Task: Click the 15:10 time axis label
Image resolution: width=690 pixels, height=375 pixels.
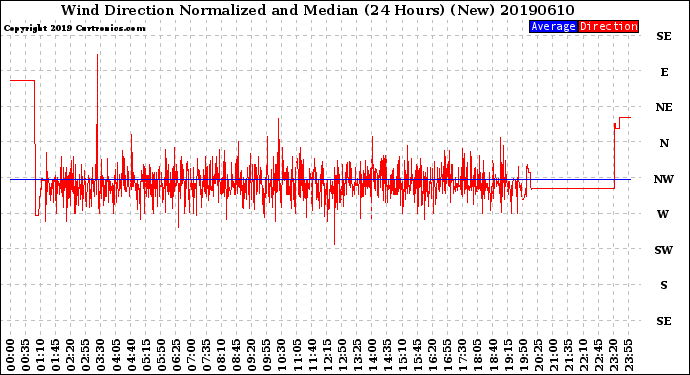Action: click(402, 355)
